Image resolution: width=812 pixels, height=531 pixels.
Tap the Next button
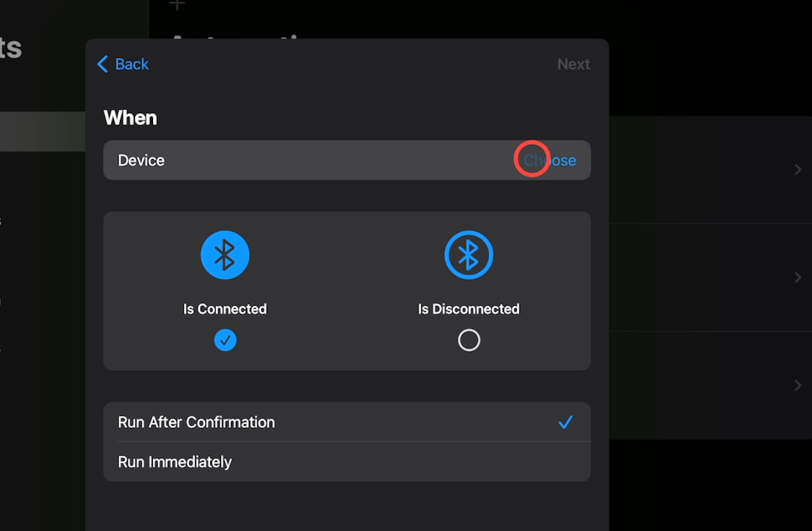[x=573, y=64]
